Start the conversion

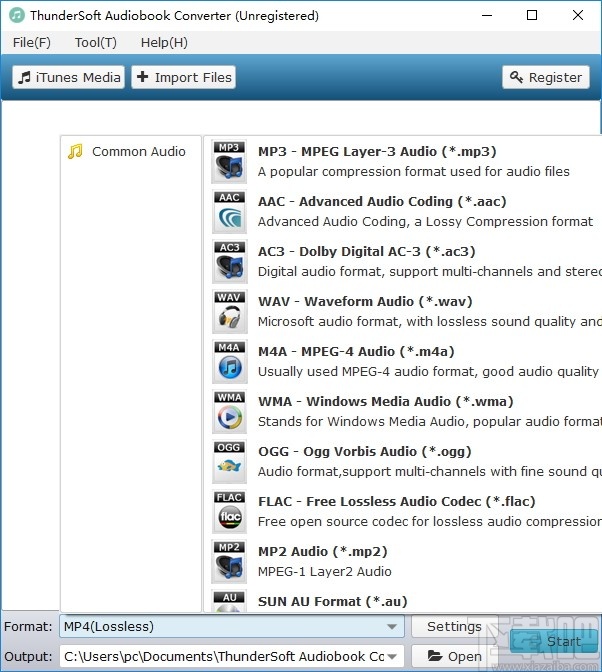(x=554, y=641)
